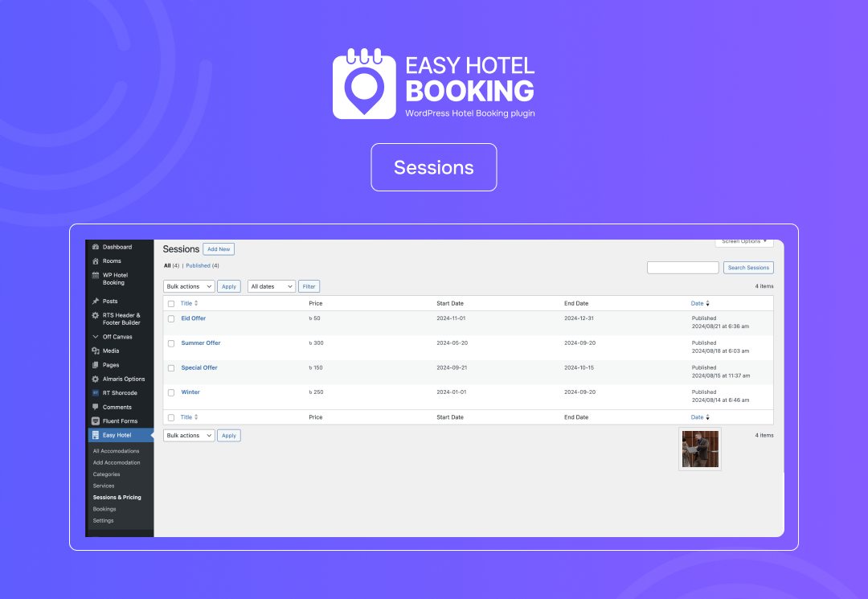Click the Media icon in sidebar
868x599 pixels.
click(x=95, y=351)
